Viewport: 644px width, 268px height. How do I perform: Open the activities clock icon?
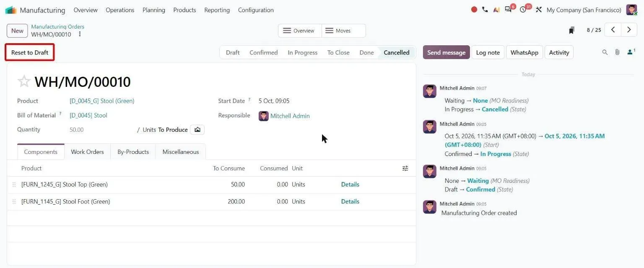tap(523, 10)
